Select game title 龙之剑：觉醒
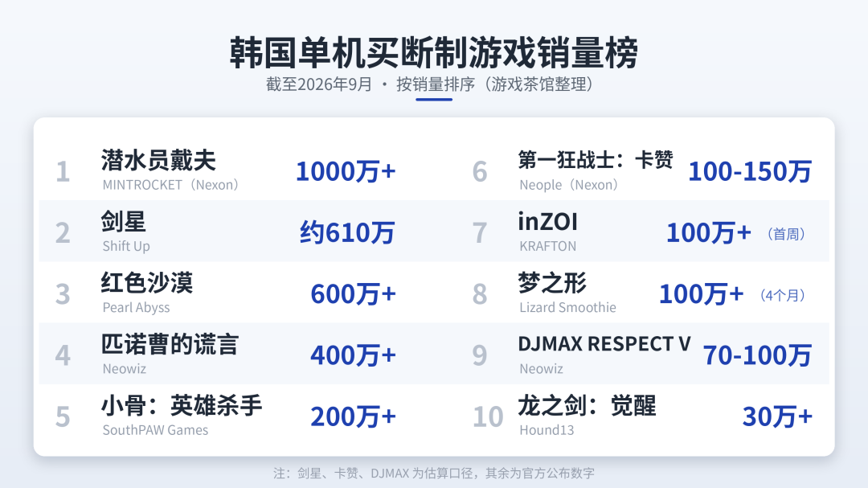This screenshot has width=868, height=488. [588, 406]
